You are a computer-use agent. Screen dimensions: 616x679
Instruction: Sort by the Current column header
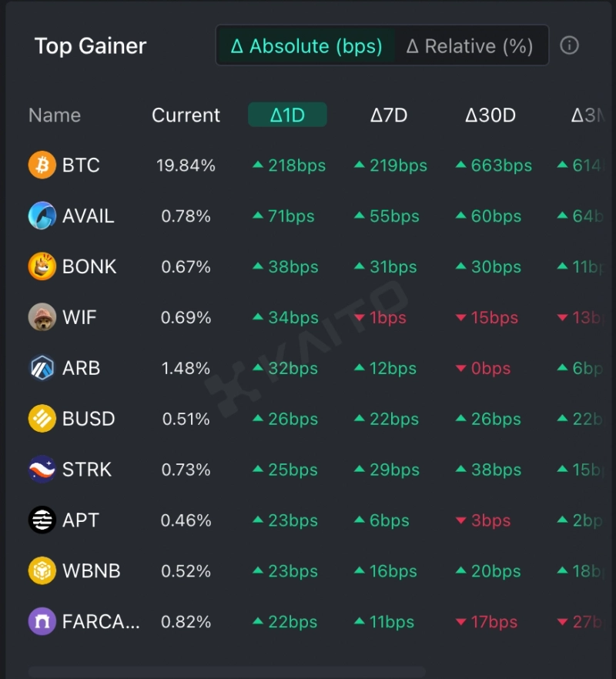[186, 115]
